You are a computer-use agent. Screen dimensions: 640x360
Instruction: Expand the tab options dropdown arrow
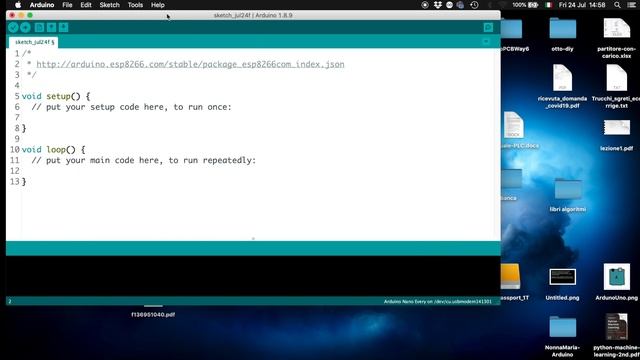486,42
